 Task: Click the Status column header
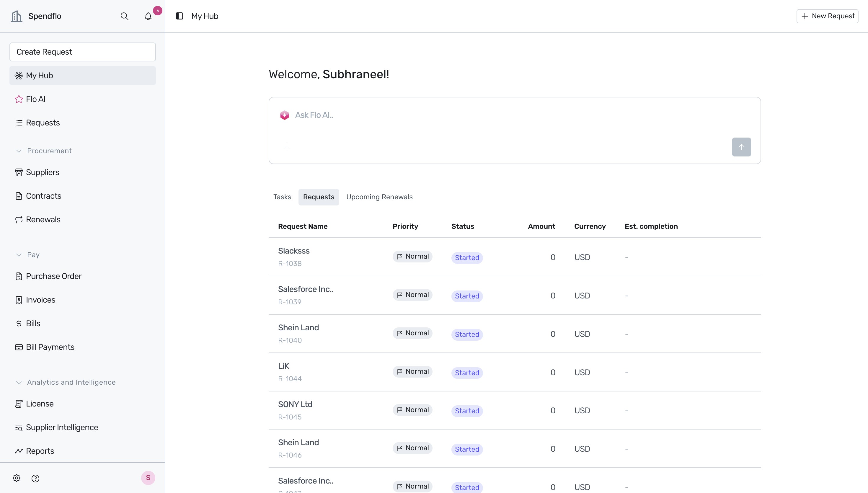[x=462, y=226]
